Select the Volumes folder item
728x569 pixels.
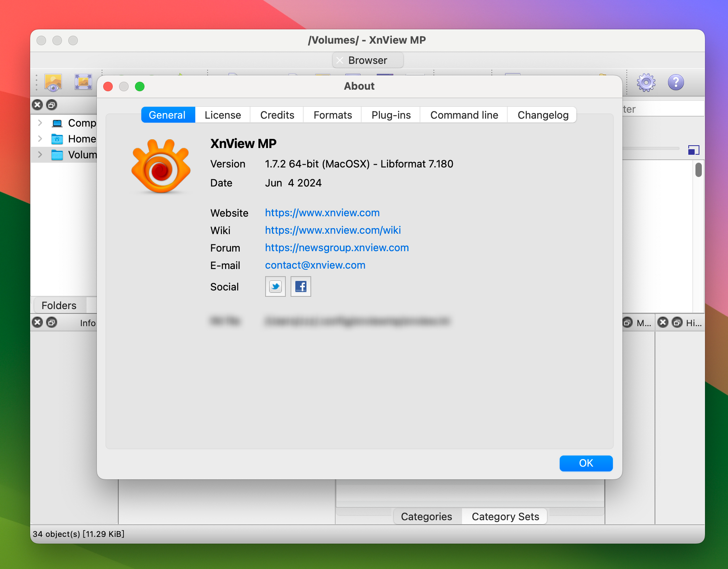pos(74,155)
